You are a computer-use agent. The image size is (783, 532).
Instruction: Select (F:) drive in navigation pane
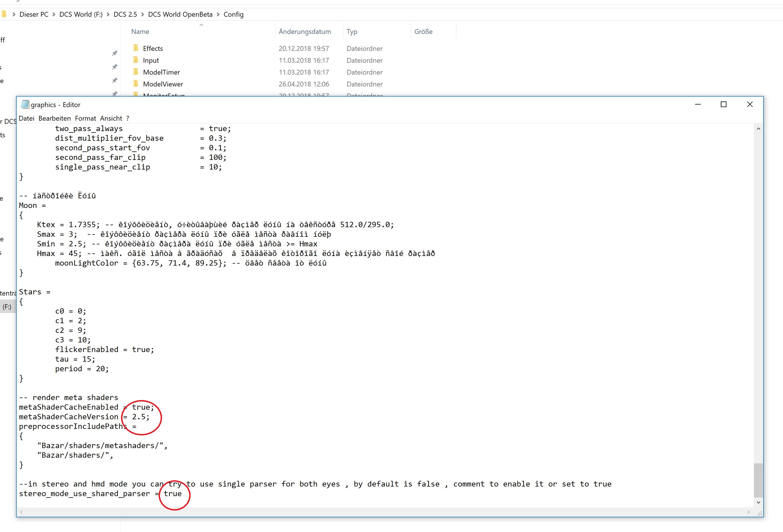pyautogui.click(x=7, y=307)
